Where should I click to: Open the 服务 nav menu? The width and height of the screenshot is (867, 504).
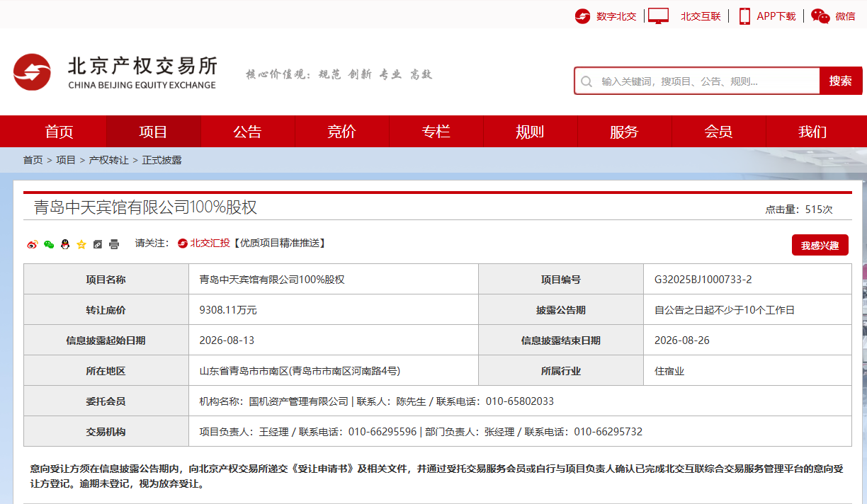[x=624, y=132]
